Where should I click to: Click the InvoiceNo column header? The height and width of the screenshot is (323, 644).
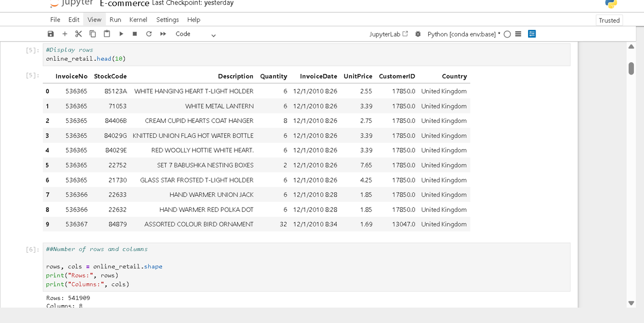tap(71, 76)
